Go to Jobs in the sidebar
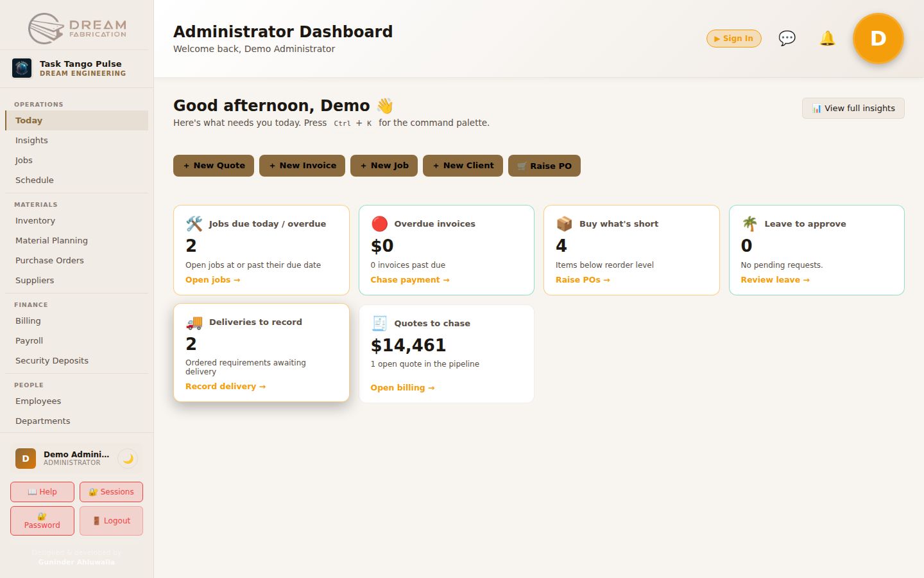 pyautogui.click(x=77, y=160)
